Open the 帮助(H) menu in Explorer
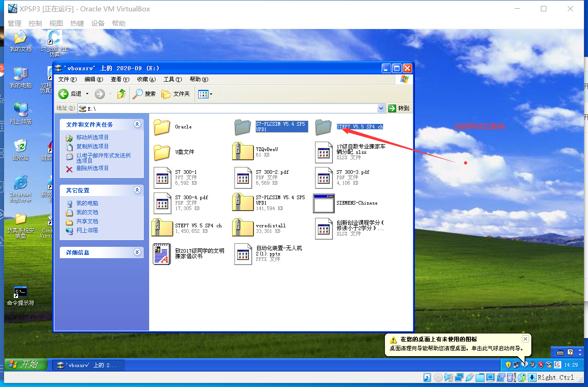The image size is (588, 387). pyautogui.click(x=199, y=79)
